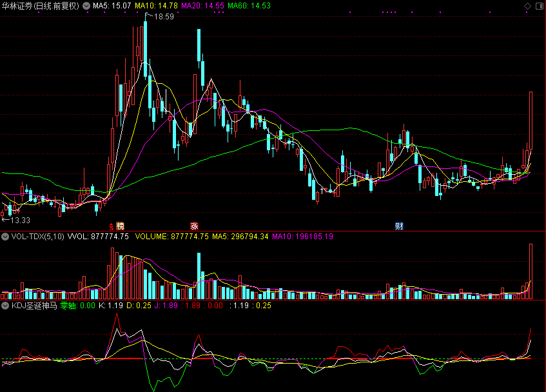Click the 华林证券 (日线 前复权) chart title
The height and width of the screenshot is (392, 546).
pyautogui.click(x=40, y=5)
